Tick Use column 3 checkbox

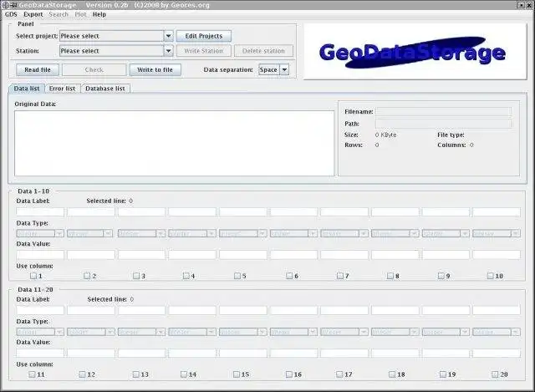pyautogui.click(x=136, y=276)
